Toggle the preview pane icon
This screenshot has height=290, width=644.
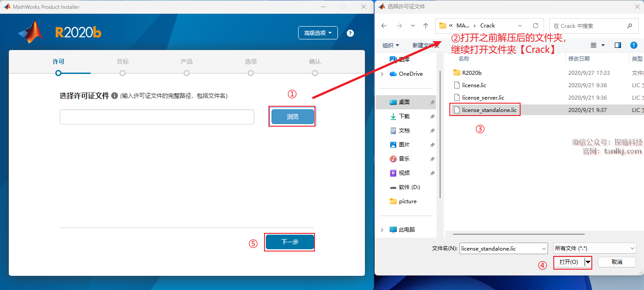tap(618, 45)
